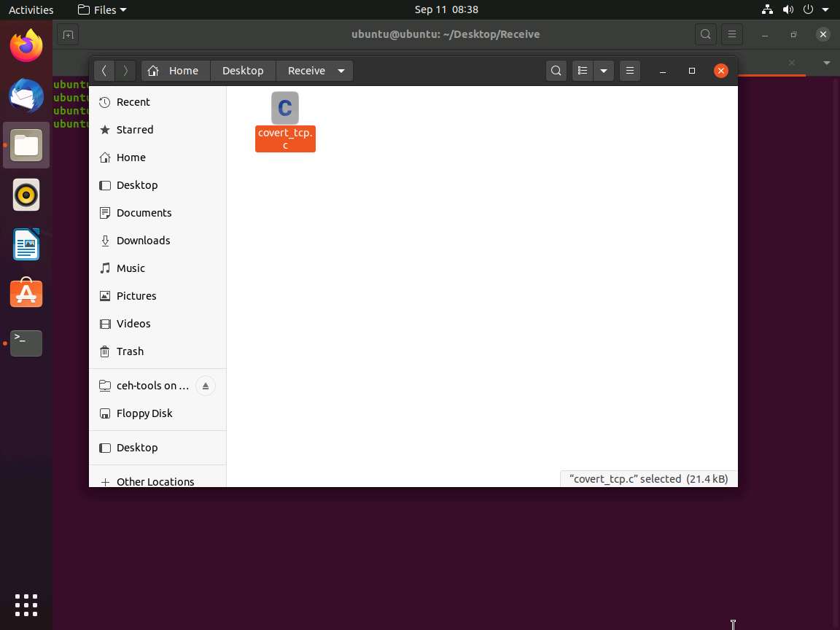Viewport: 840px width, 630px height.
Task: Click the volume icon in top bar
Action: point(788,9)
